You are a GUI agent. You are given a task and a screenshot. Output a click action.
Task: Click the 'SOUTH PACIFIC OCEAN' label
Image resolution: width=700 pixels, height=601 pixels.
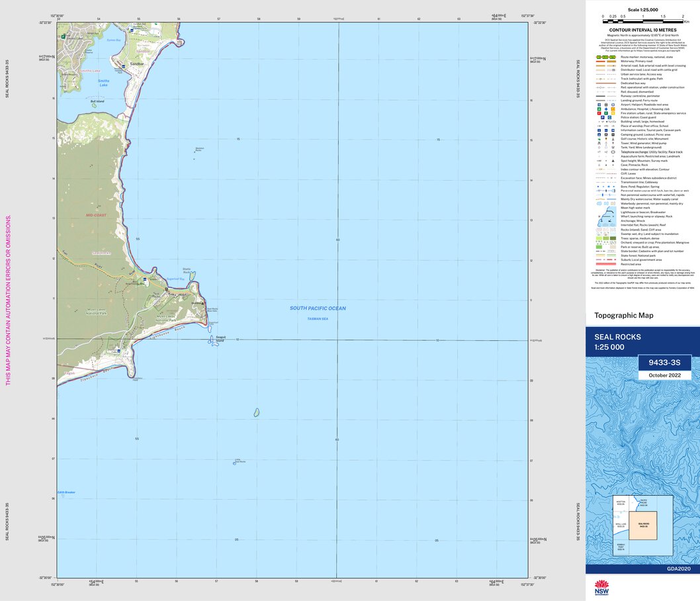click(x=318, y=308)
